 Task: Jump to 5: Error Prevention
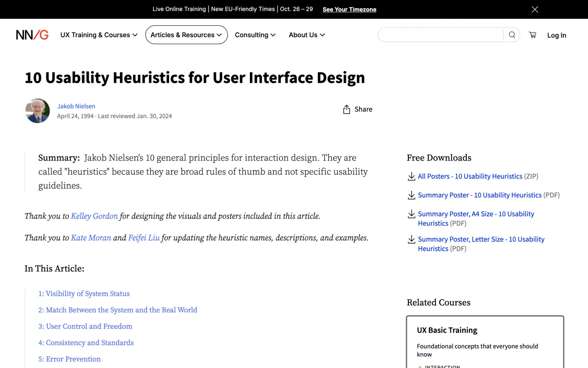pos(69,359)
